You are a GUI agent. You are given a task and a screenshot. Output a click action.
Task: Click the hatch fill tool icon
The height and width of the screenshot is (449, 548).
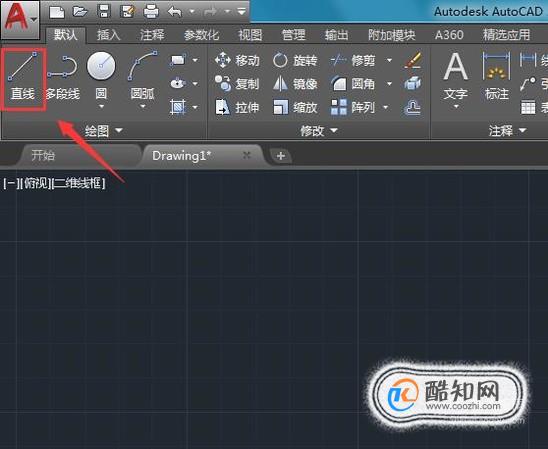tap(178, 107)
